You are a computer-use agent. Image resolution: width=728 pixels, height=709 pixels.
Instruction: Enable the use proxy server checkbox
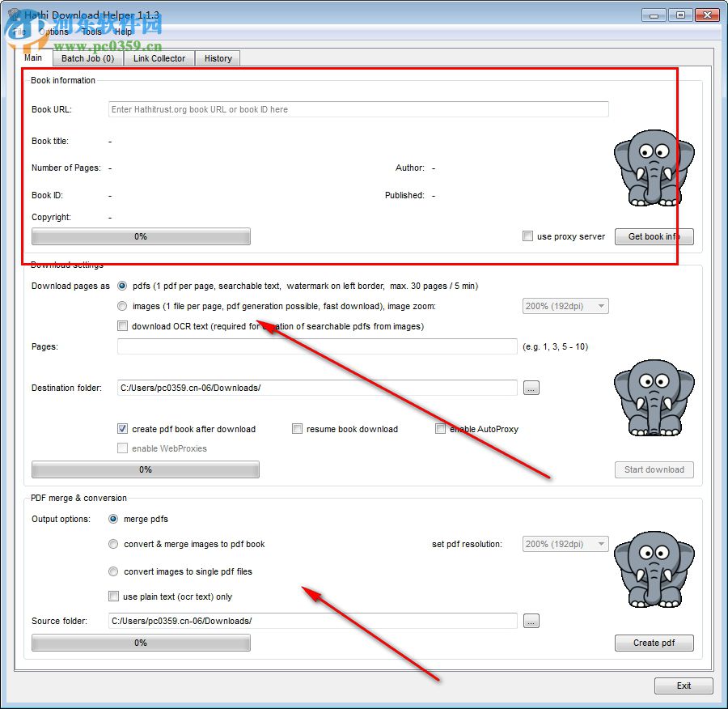click(527, 236)
